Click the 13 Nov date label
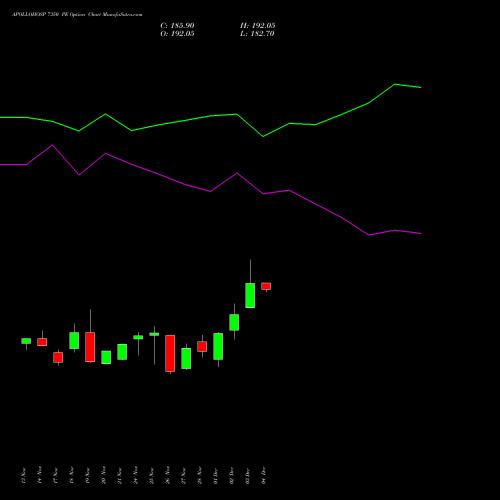500x500 pixels. tap(24, 475)
